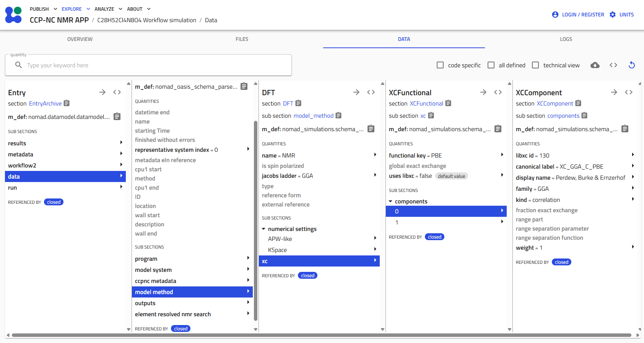Click the Units button label

(626, 15)
